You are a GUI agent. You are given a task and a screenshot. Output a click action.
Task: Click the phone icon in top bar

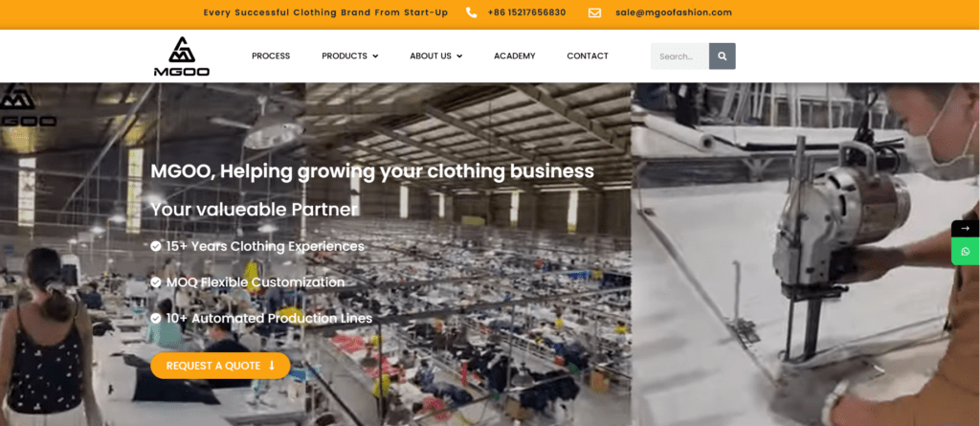pos(471,12)
